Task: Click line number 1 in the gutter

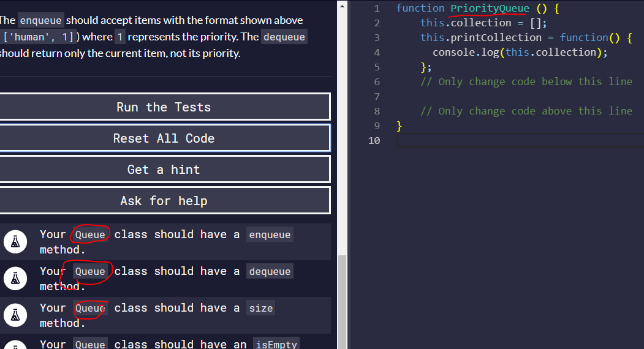Action: 377,8
